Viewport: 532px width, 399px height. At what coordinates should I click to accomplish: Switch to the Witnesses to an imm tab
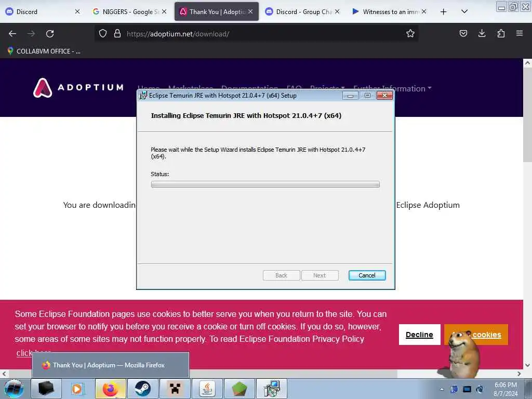[x=390, y=11]
